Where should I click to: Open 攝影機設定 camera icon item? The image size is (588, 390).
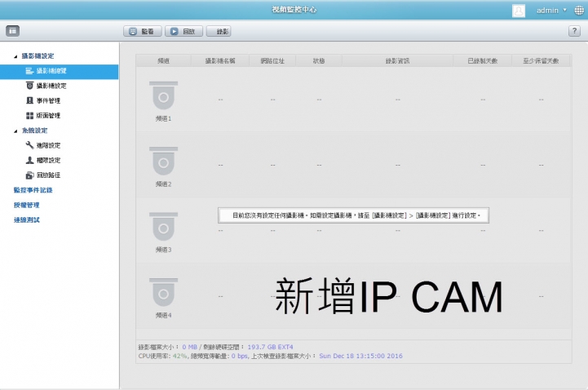pyautogui.click(x=46, y=86)
